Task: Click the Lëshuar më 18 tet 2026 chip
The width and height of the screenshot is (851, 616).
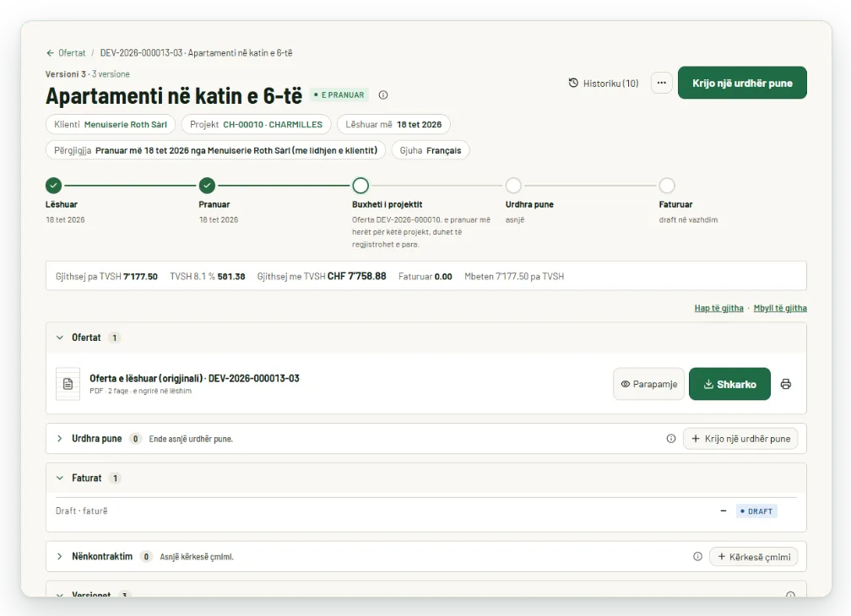Action: pos(393,124)
